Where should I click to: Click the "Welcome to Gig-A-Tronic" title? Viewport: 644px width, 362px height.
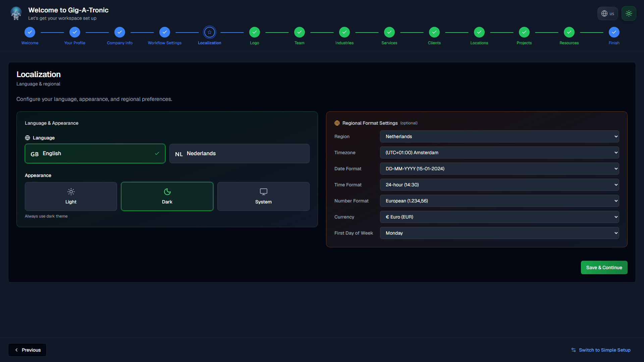tap(68, 10)
